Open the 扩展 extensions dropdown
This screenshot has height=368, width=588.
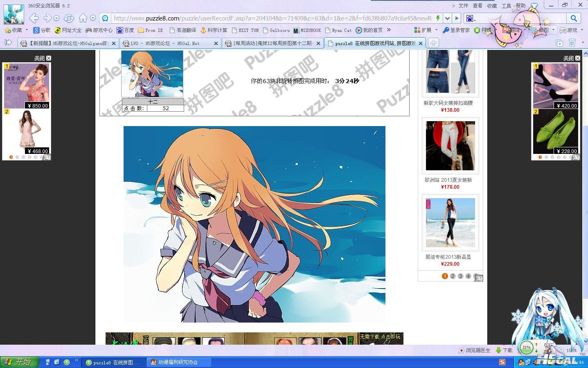tap(426, 30)
